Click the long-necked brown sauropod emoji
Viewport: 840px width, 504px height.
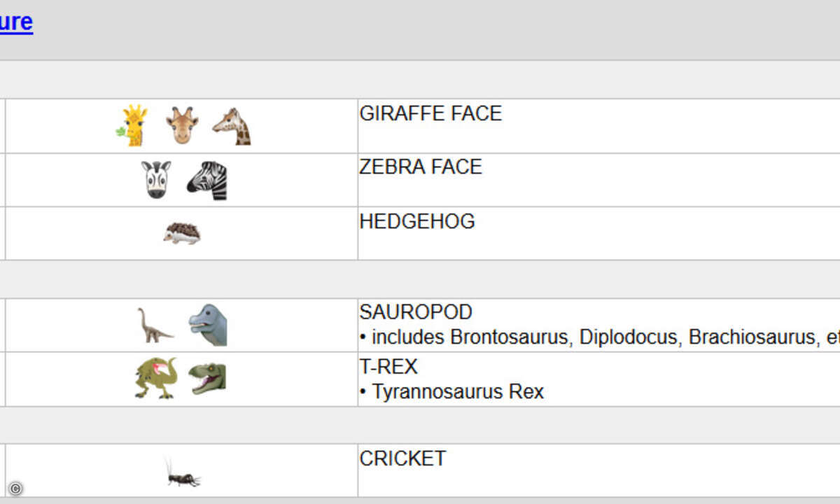pos(155,325)
